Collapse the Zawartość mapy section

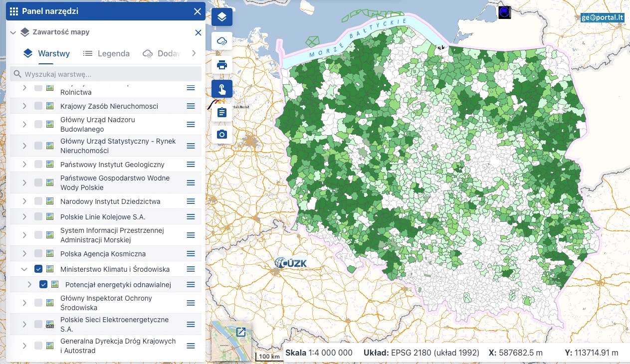click(x=12, y=32)
